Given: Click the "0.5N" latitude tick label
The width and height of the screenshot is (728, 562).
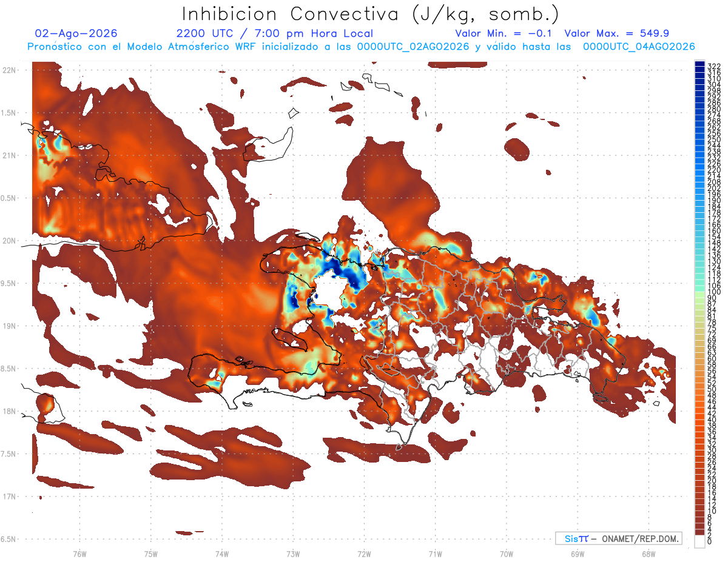Looking at the screenshot, I should (x=9, y=198).
